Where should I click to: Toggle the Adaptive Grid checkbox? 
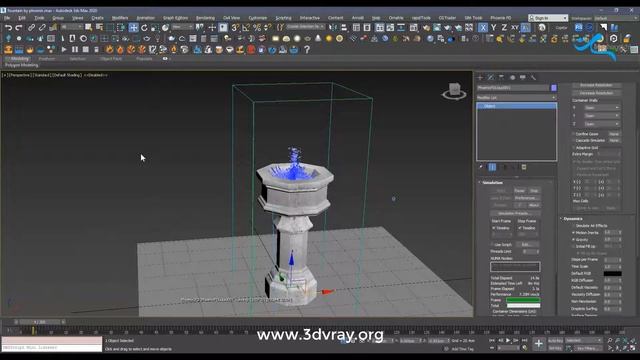(573, 148)
